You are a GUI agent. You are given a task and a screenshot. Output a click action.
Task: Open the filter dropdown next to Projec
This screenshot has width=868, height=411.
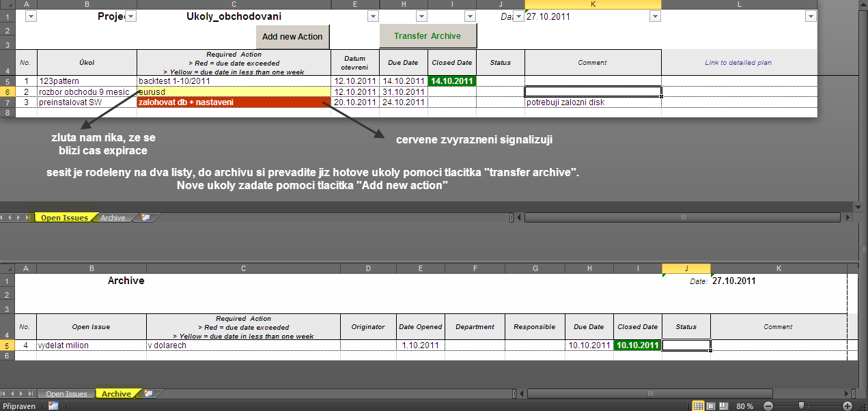131,16
